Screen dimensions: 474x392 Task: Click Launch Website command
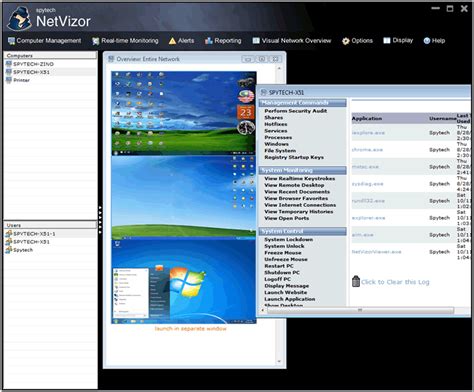pos(286,292)
